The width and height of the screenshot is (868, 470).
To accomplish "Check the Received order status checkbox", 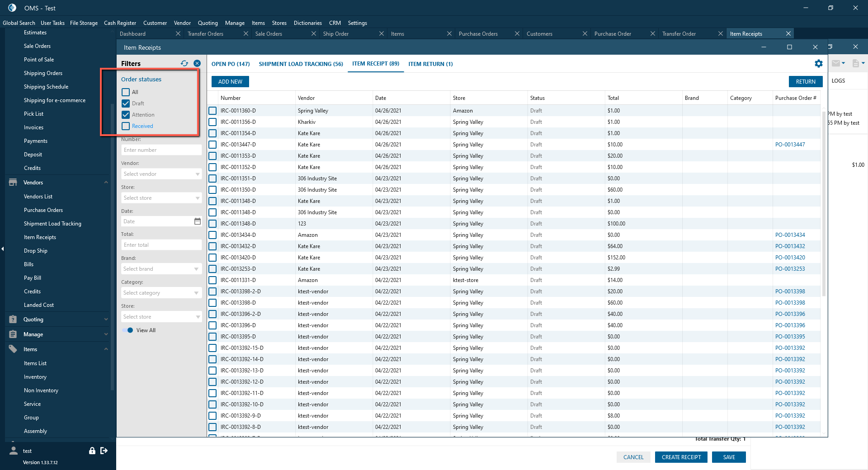I will (x=126, y=126).
